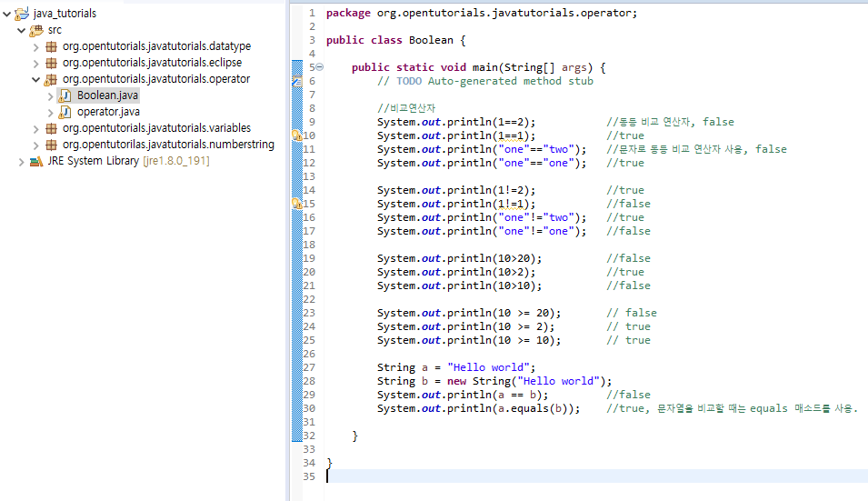Expand the JRE System Library node
This screenshot has width=868, height=501.
coord(22,161)
